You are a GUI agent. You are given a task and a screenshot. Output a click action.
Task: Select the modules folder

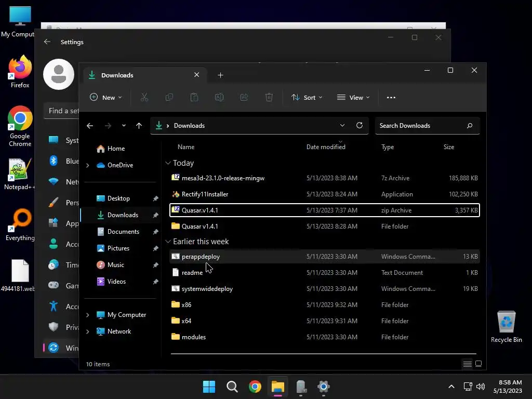tap(324, 337)
